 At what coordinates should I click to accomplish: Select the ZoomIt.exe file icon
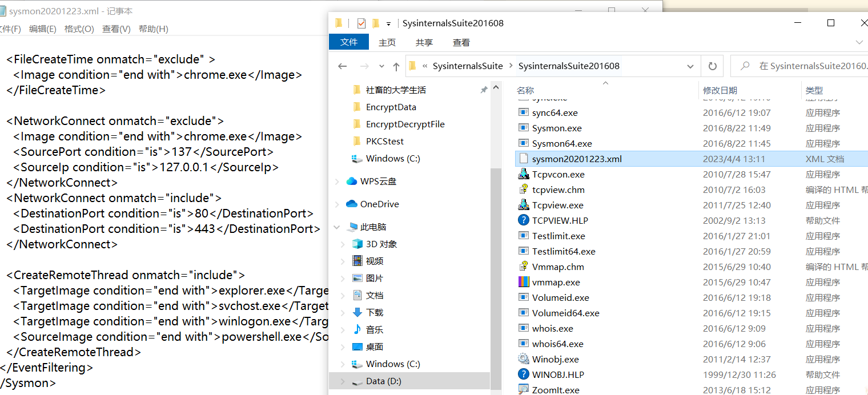tap(524, 390)
